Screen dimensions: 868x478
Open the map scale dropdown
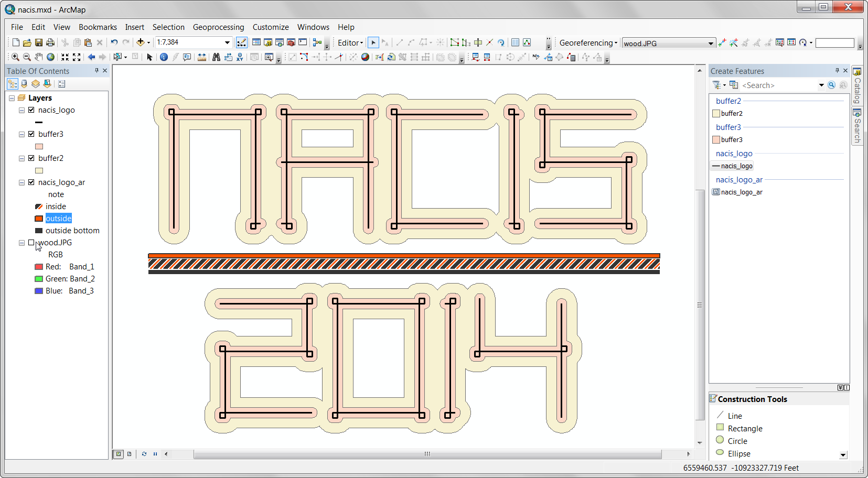tap(227, 42)
